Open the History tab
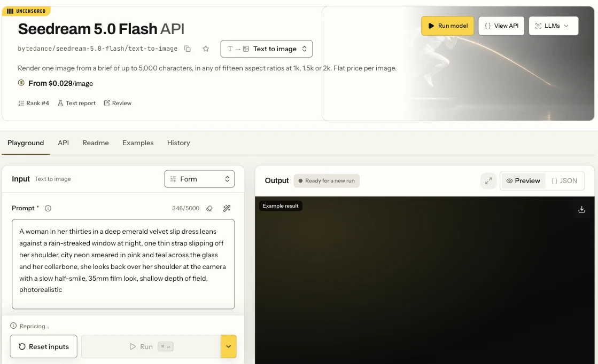The height and width of the screenshot is (364, 598). pos(178,143)
